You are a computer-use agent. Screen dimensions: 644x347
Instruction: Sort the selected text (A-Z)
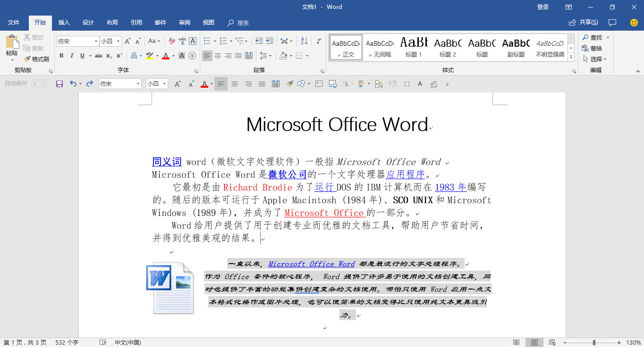[x=304, y=41]
